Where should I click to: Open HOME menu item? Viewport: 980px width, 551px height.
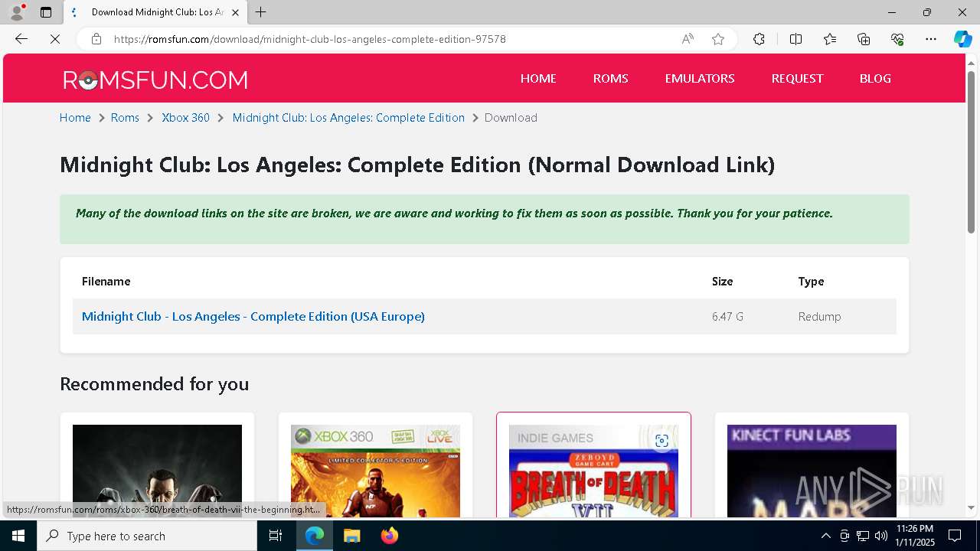tap(538, 78)
